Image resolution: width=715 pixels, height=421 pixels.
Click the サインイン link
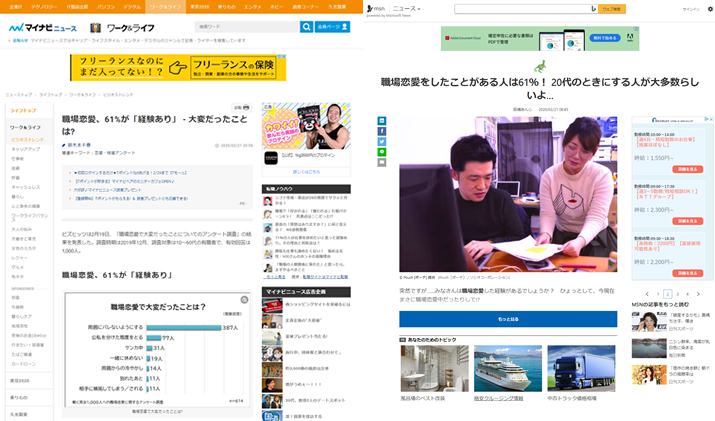click(x=690, y=8)
